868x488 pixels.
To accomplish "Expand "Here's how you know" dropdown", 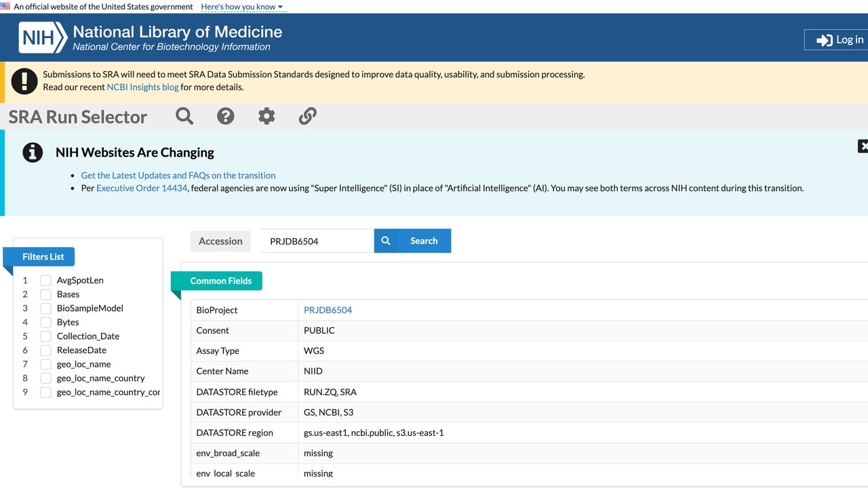I will 242,7.
